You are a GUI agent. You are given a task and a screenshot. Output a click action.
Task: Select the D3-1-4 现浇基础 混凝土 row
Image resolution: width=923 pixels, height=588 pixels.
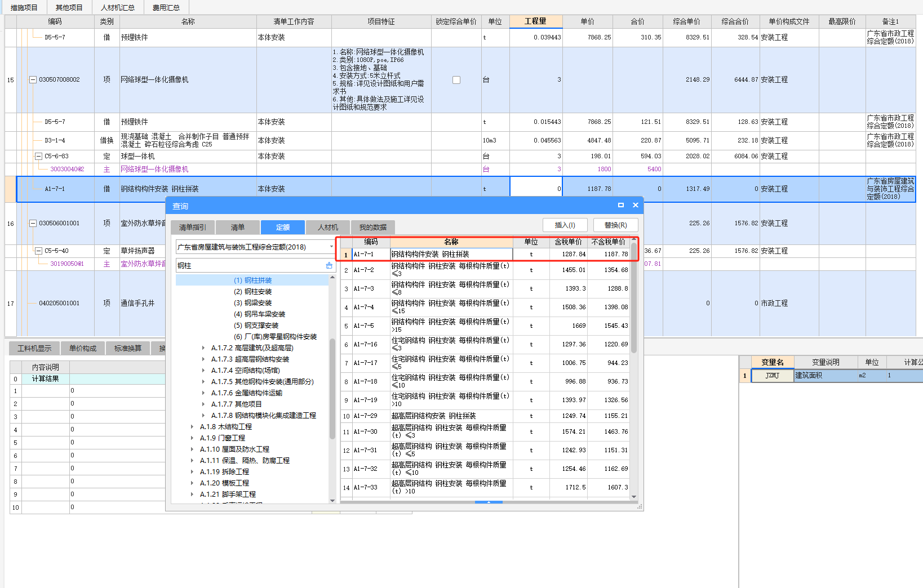(460, 140)
